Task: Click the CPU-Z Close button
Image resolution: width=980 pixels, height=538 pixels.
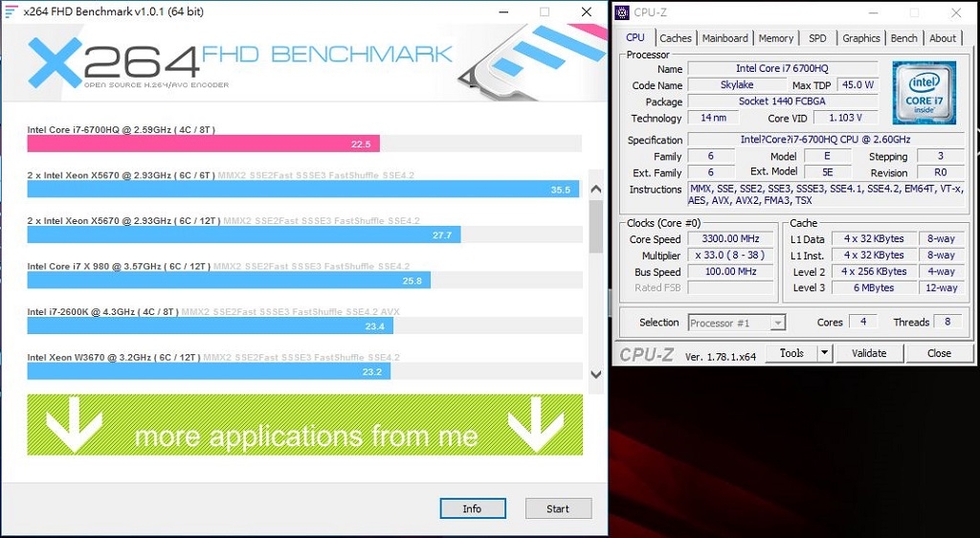Action: (x=939, y=353)
